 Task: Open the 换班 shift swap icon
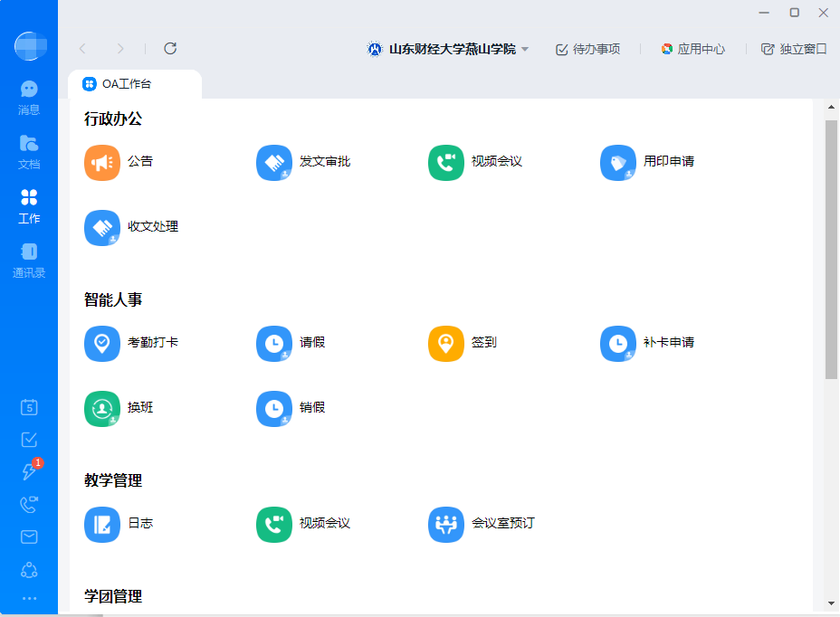click(102, 409)
